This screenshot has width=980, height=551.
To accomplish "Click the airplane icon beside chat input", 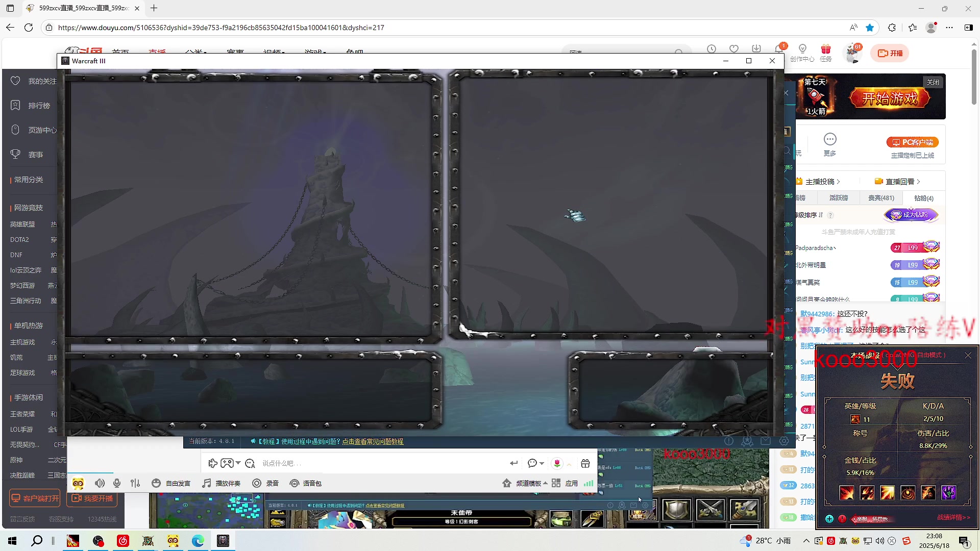I will pyautogui.click(x=213, y=463).
